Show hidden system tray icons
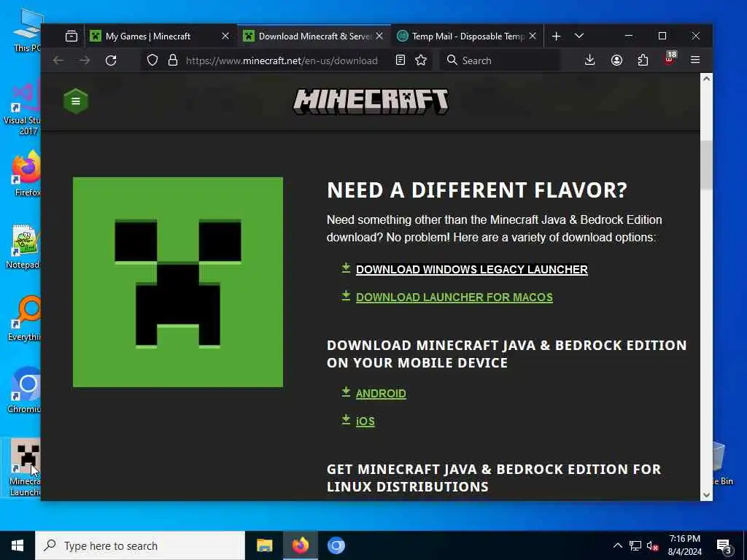 (x=617, y=545)
